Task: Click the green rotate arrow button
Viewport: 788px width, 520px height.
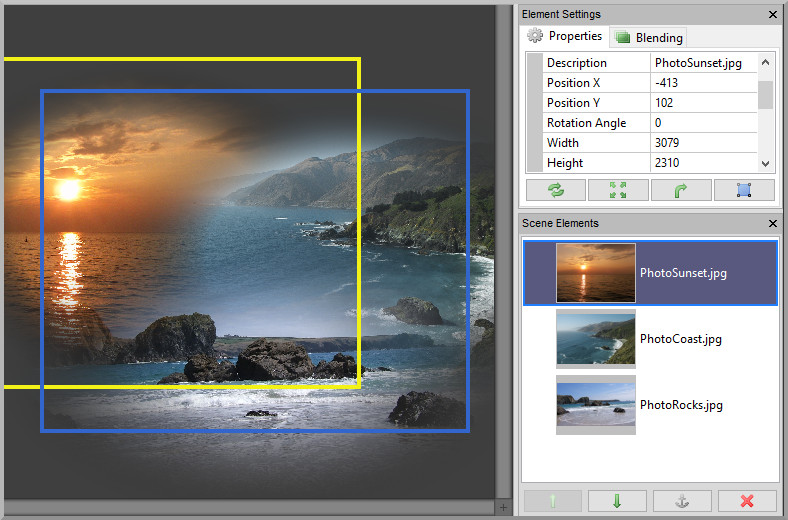Action: (x=681, y=190)
